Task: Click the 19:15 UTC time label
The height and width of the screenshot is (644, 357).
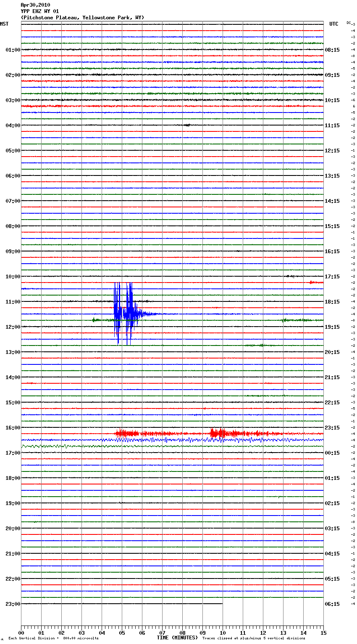Action: (x=332, y=327)
